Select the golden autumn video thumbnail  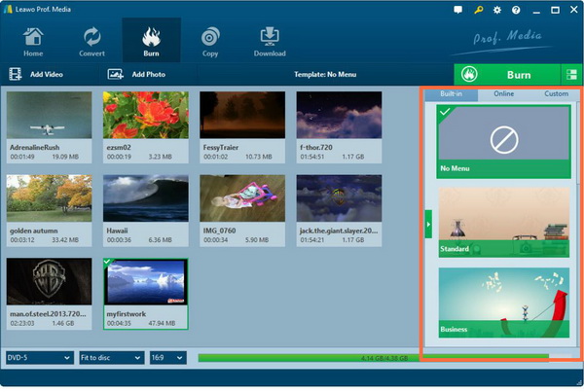tap(49, 198)
